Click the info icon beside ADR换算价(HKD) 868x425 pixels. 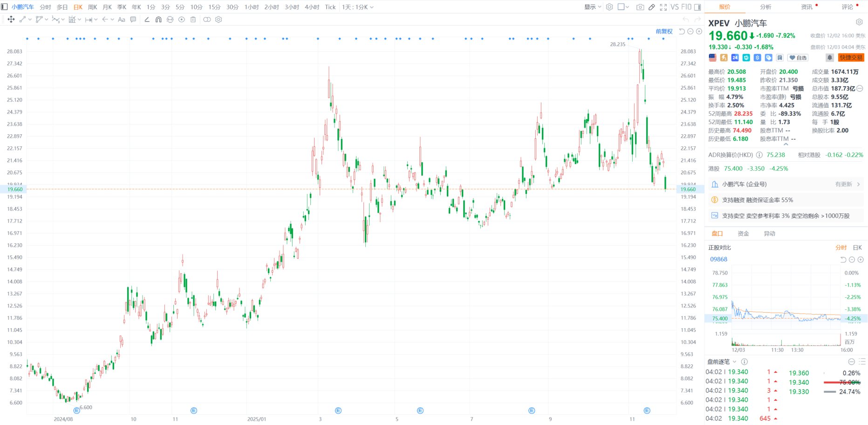click(x=759, y=155)
